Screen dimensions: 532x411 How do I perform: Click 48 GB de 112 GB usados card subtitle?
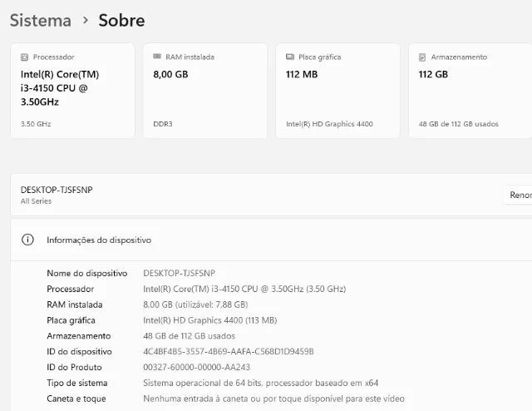[x=458, y=124]
